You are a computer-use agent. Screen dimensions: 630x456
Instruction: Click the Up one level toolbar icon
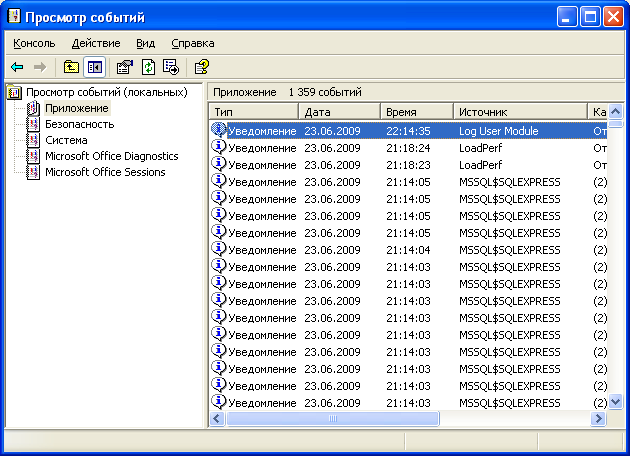(71, 67)
